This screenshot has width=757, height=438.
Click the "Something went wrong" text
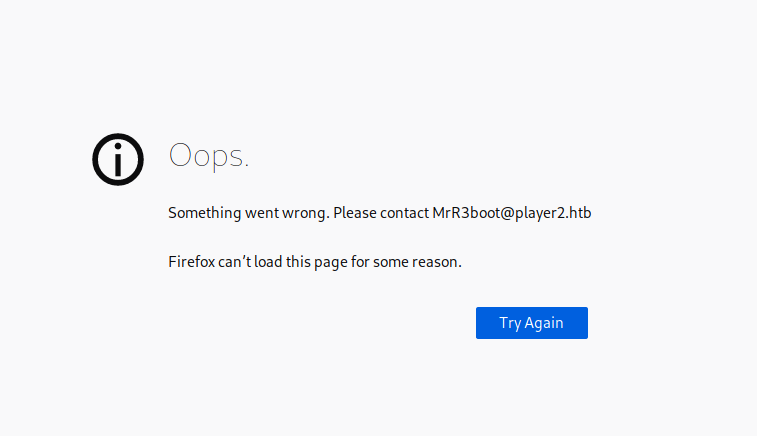pyautogui.click(x=248, y=213)
